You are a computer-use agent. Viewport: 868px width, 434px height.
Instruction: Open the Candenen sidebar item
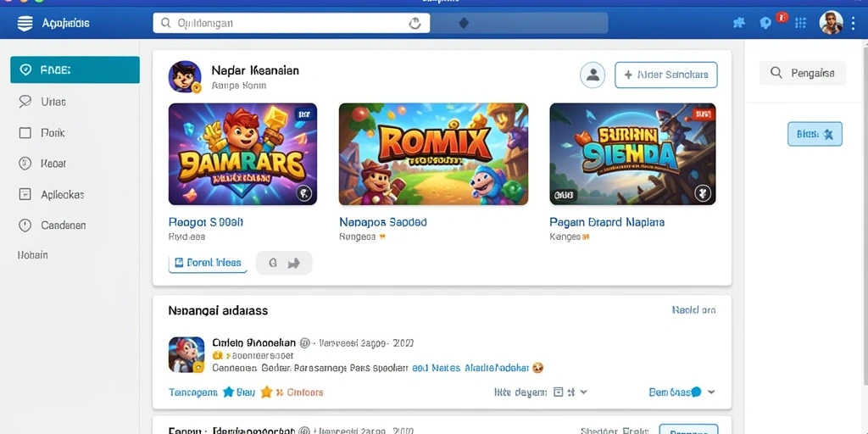click(x=75, y=225)
